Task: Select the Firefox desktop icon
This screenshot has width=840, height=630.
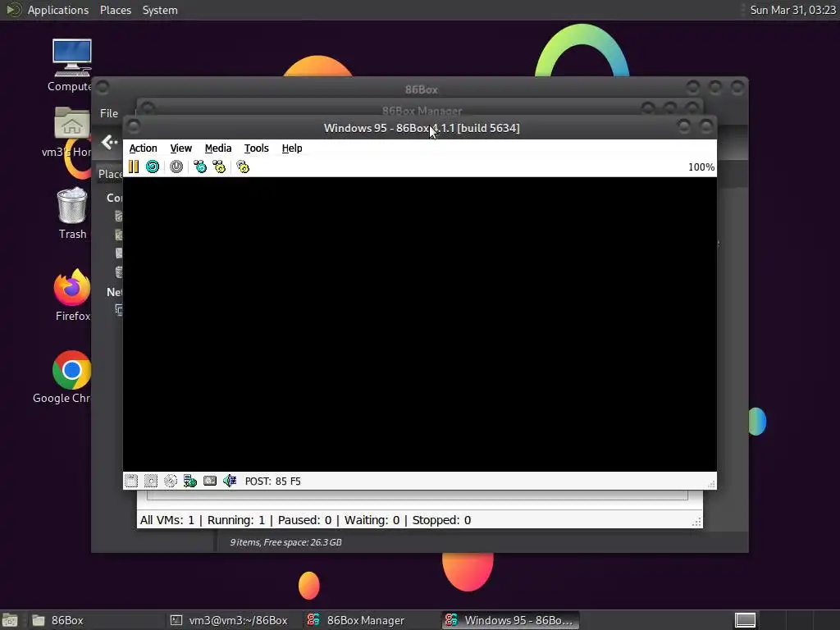Action: [x=72, y=294]
